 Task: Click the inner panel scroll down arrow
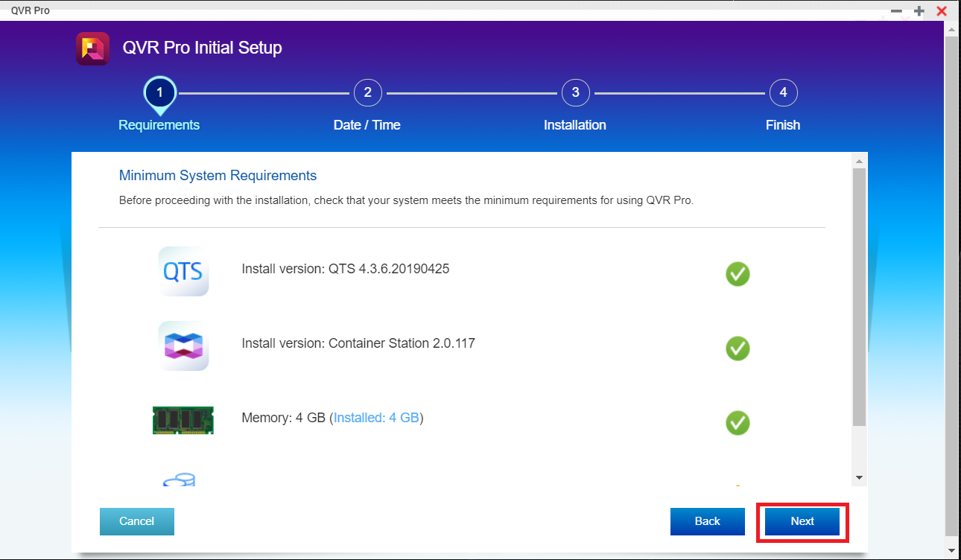click(x=859, y=477)
